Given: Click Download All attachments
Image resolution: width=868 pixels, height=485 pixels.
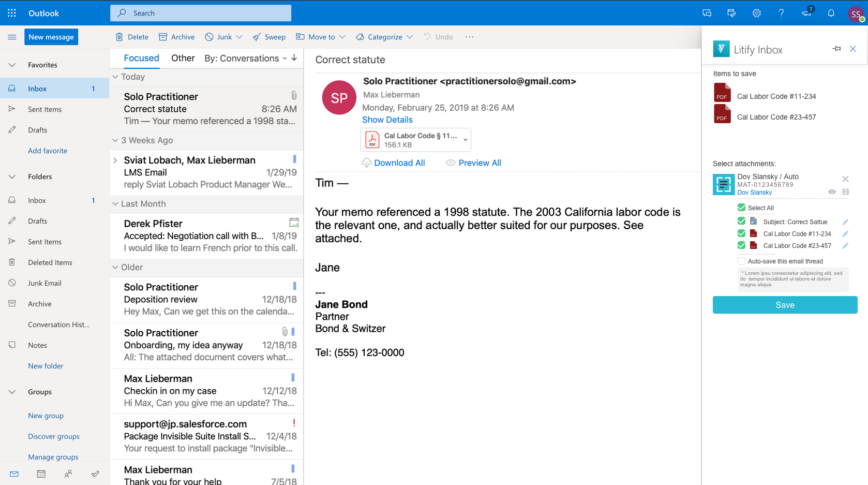Looking at the screenshot, I should point(394,163).
